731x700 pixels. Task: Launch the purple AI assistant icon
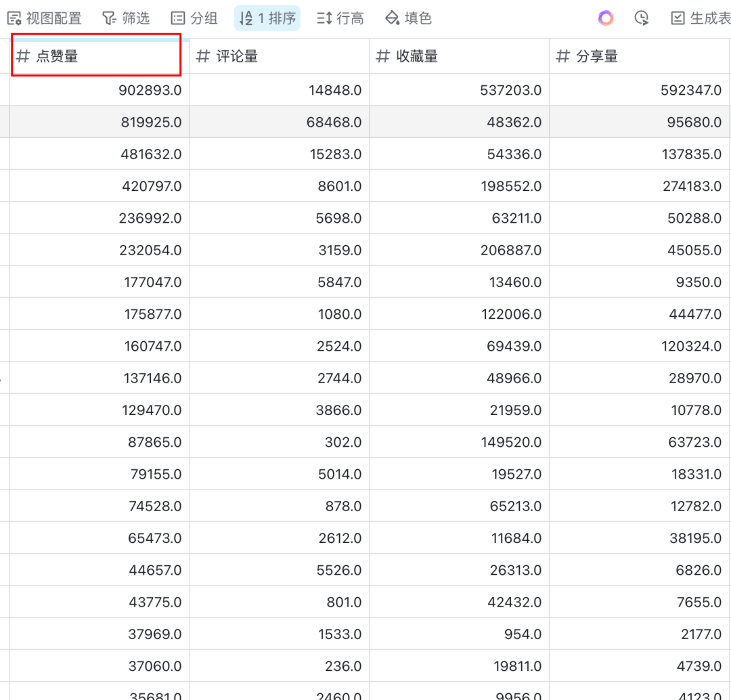(606, 18)
